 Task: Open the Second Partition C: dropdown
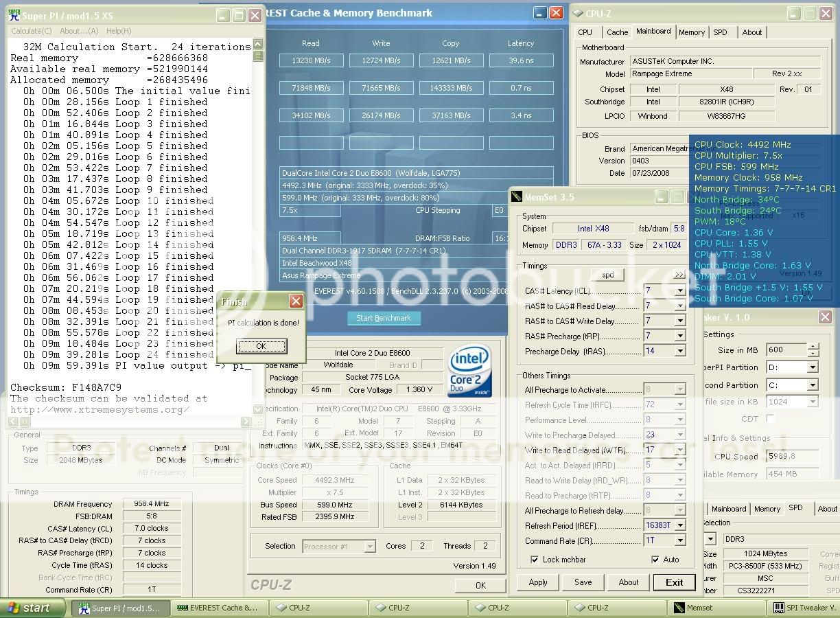point(813,385)
